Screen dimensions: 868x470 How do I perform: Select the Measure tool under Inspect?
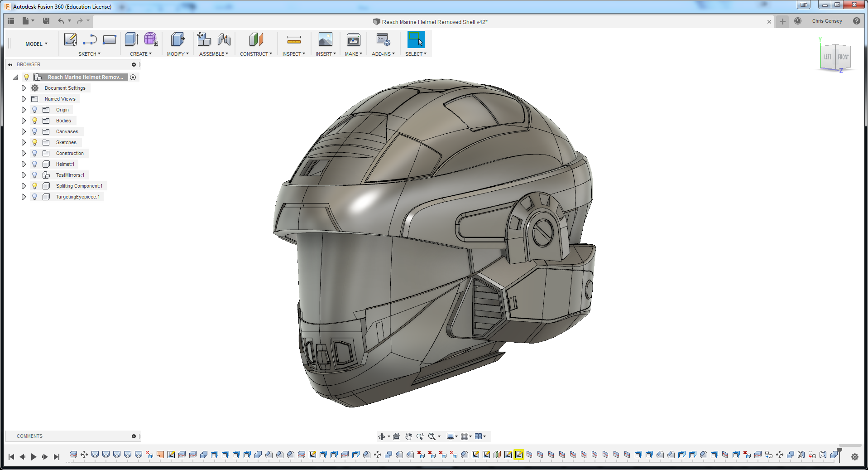click(294, 40)
